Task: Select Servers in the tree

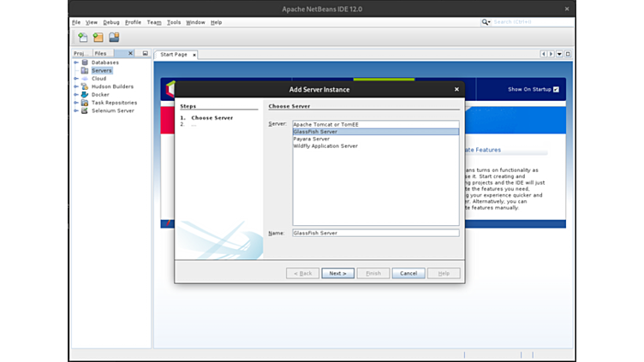Action: tap(101, 70)
